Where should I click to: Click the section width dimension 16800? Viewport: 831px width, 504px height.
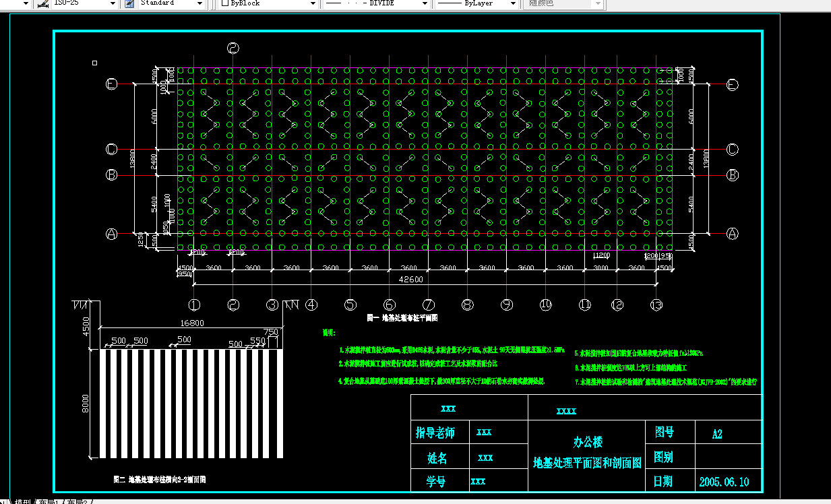191,323
